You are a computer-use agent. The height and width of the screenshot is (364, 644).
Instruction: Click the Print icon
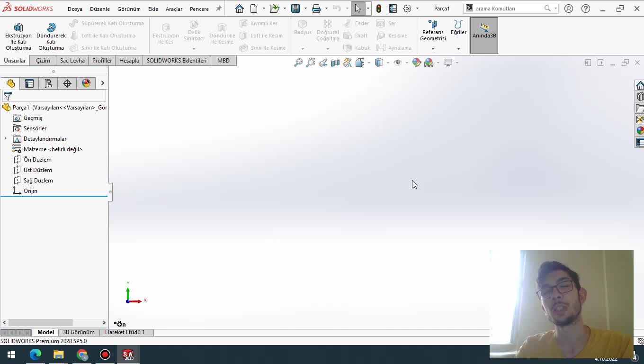click(x=316, y=9)
